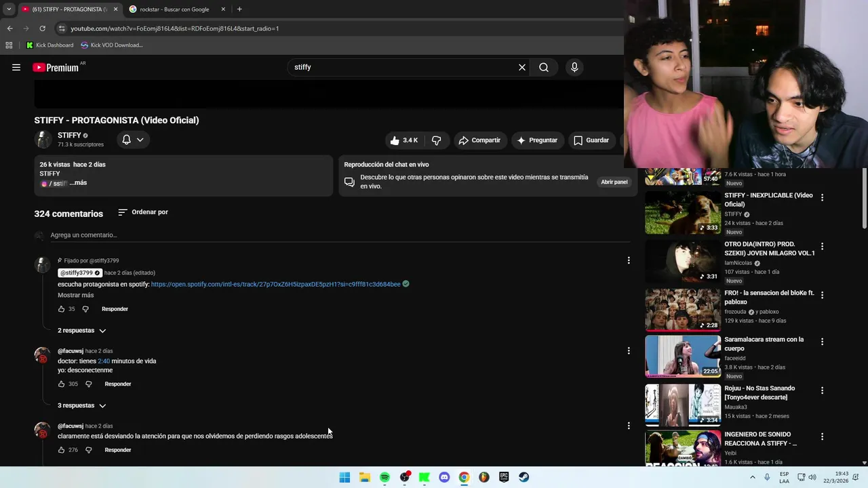Open the tab search dropdown arrow
The height and width of the screenshot is (488, 868).
point(8,9)
